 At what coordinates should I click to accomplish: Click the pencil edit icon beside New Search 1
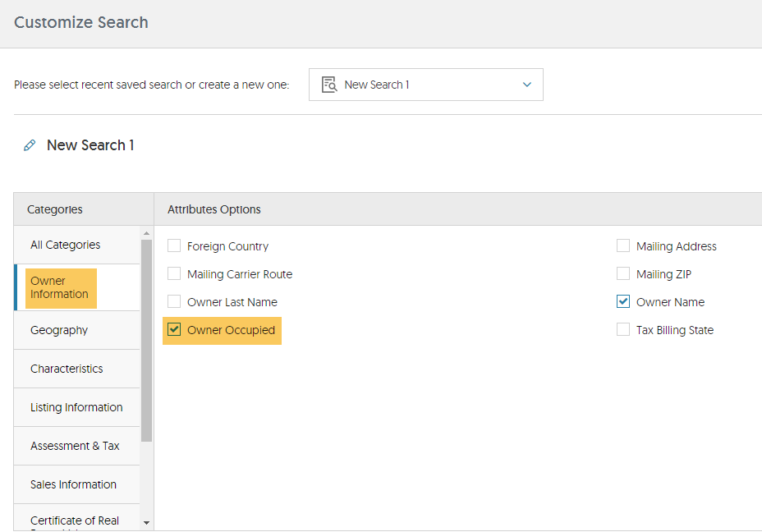[x=30, y=145]
